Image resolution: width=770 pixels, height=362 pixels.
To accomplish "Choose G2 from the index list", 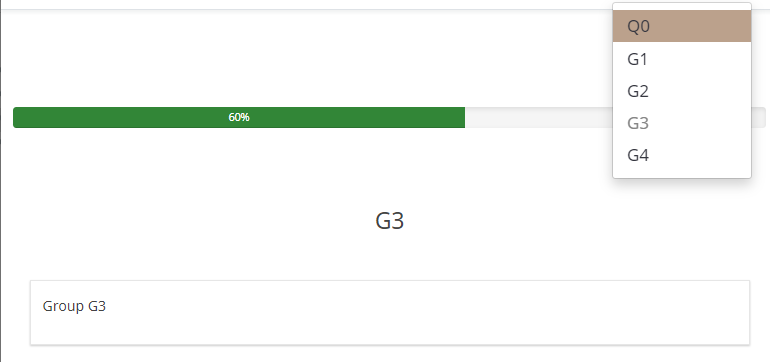I will [x=682, y=91].
